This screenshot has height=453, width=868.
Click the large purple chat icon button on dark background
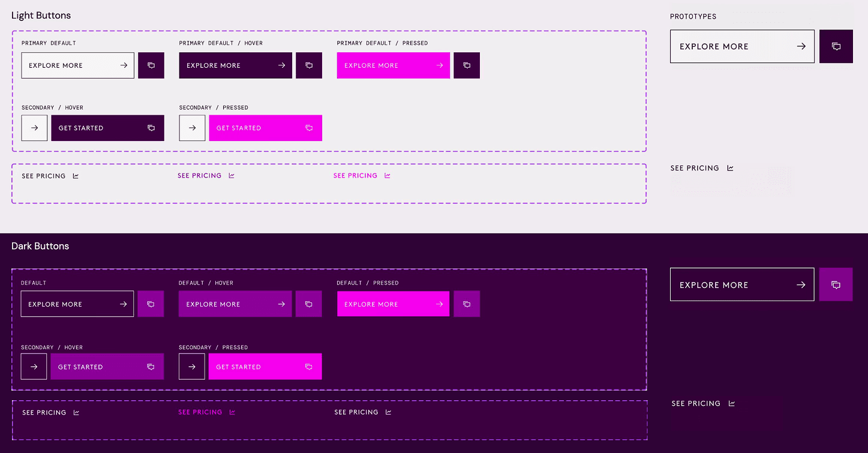point(836,284)
